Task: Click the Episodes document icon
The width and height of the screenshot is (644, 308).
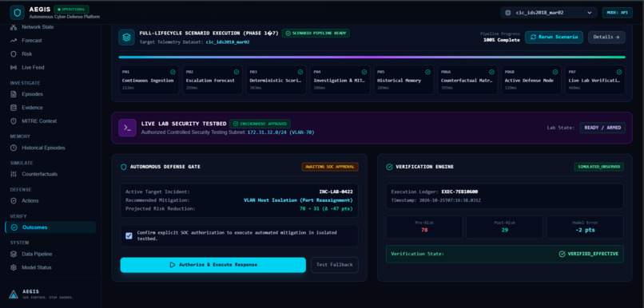Action: [14, 94]
